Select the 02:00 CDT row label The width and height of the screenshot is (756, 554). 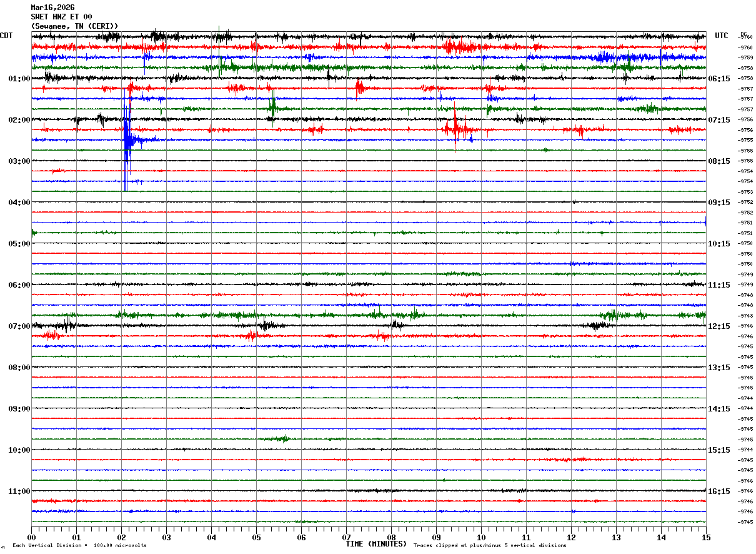[19, 120]
